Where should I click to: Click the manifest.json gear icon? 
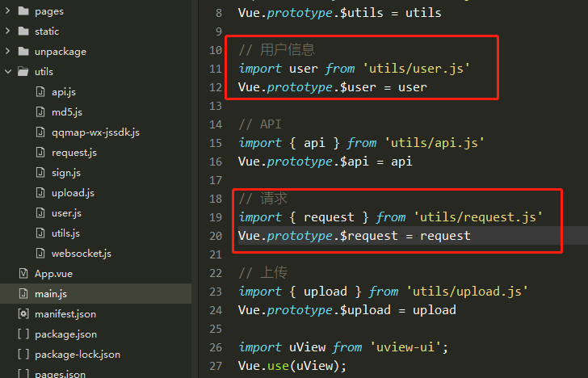(23, 314)
